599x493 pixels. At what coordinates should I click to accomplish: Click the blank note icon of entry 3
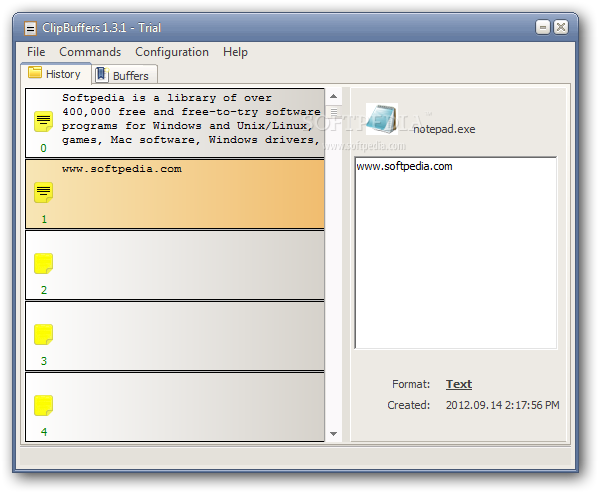(44, 335)
